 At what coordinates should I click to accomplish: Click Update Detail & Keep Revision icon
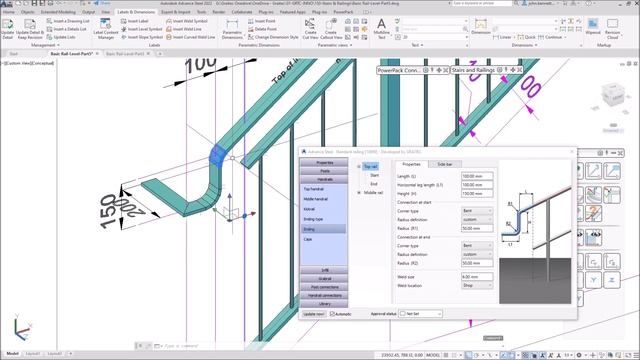(x=30, y=29)
